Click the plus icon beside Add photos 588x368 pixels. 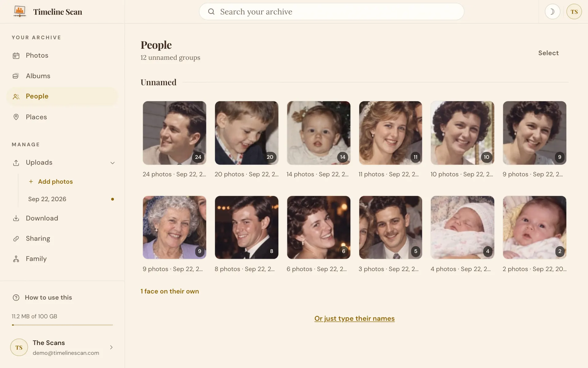(31, 182)
